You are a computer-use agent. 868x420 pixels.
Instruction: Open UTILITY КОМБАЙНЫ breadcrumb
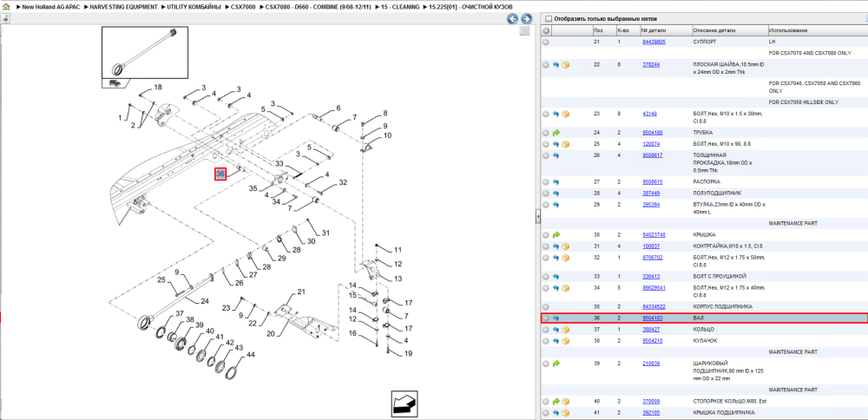point(194,7)
